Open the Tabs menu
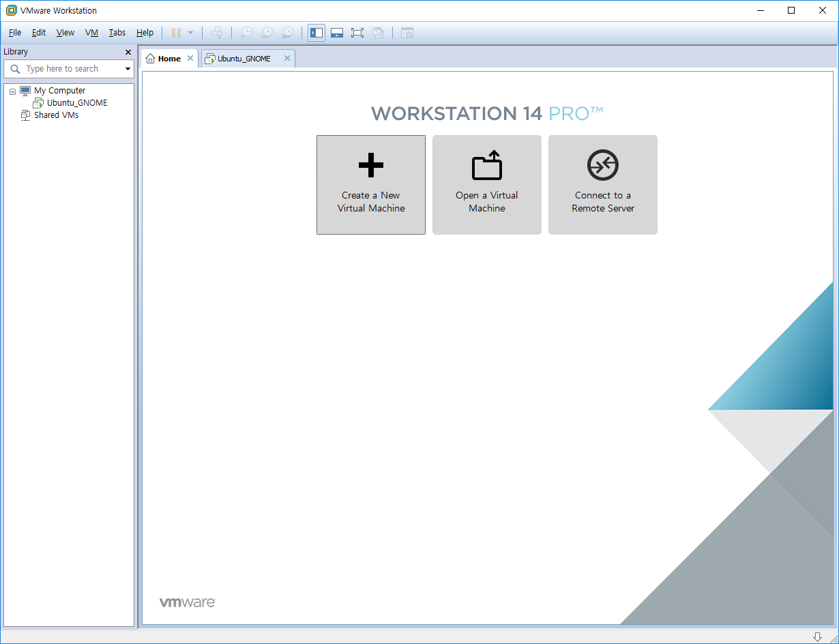This screenshot has width=839, height=644. tap(117, 33)
